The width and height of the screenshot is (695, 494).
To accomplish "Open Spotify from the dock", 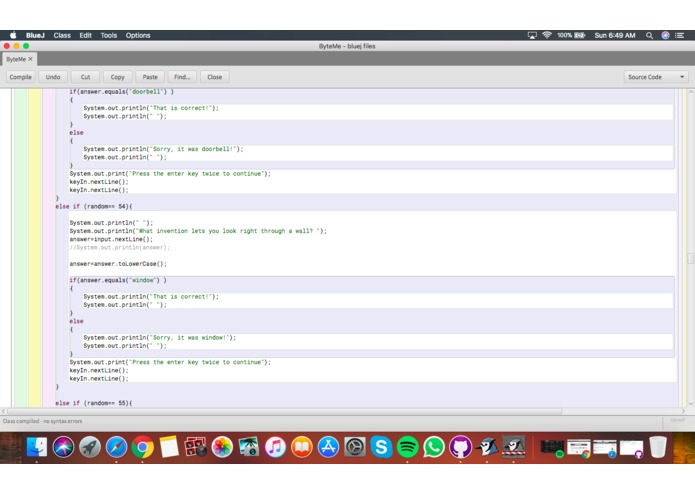I will click(407, 447).
